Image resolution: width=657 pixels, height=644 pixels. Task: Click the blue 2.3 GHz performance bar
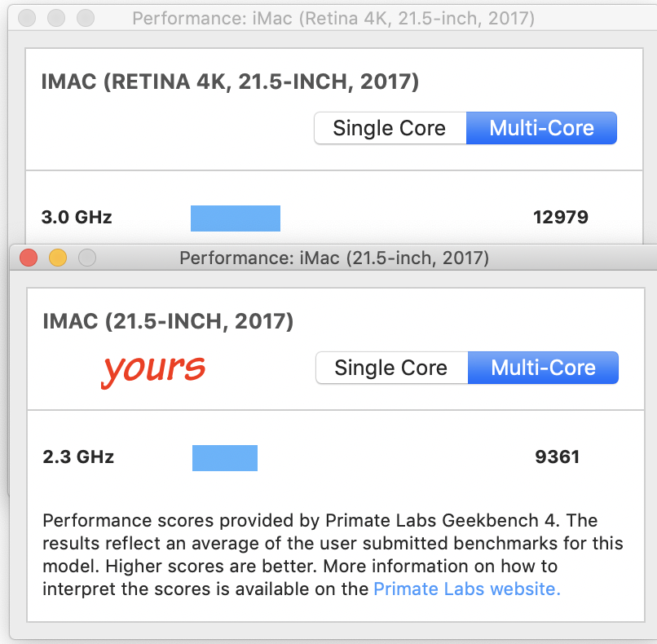point(224,458)
